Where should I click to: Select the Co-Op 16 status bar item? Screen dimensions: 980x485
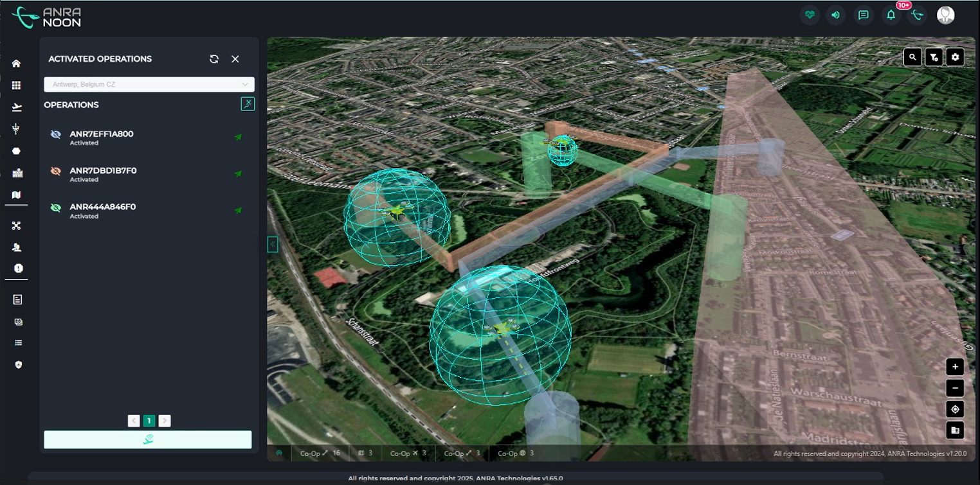[320, 453]
